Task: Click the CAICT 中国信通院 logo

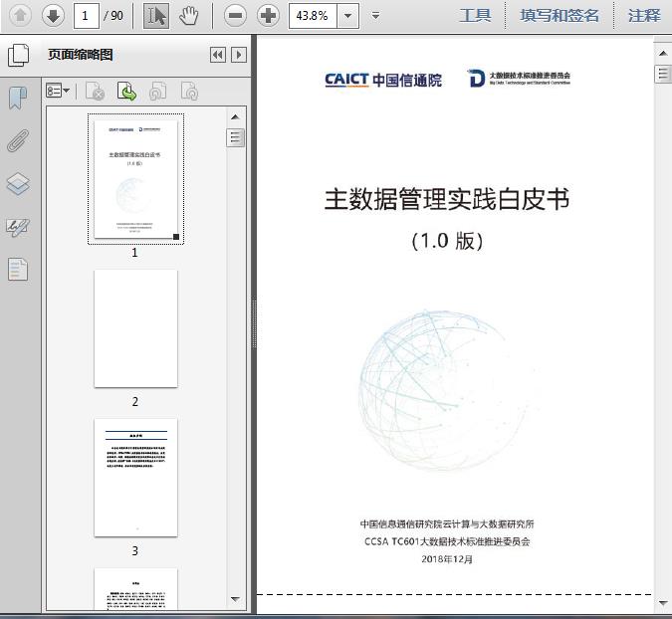Action: (383, 80)
